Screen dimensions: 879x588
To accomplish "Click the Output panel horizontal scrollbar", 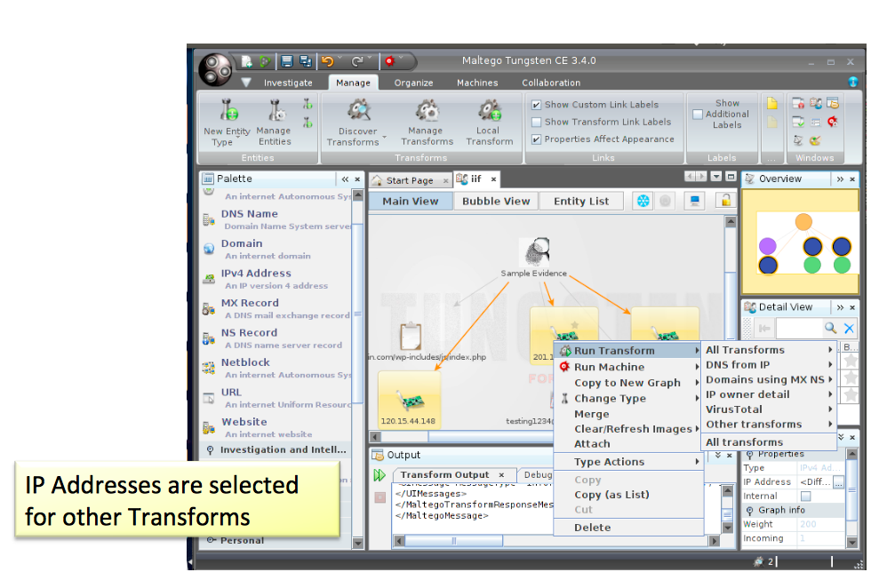I will coord(557,541).
